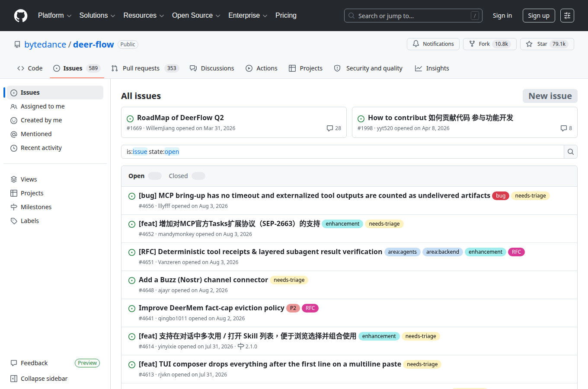The width and height of the screenshot is (588, 389).
Task: Open Labels in the sidebar
Action: tap(55, 221)
